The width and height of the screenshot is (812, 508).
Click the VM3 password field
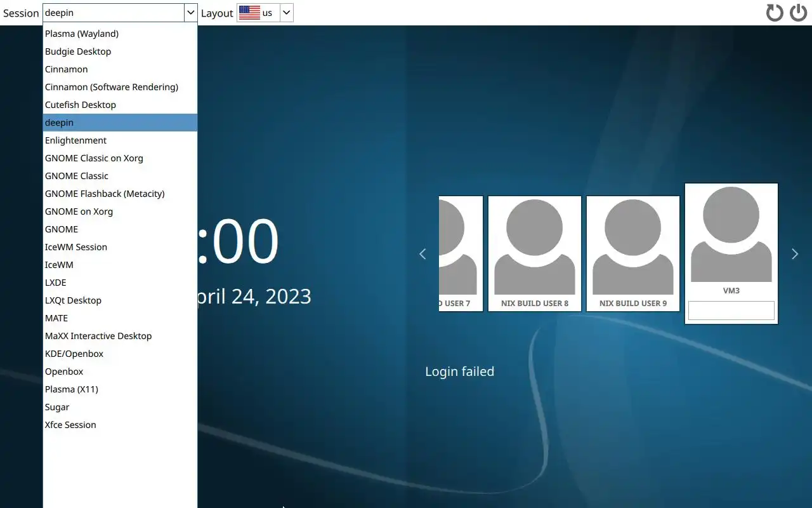click(x=731, y=311)
